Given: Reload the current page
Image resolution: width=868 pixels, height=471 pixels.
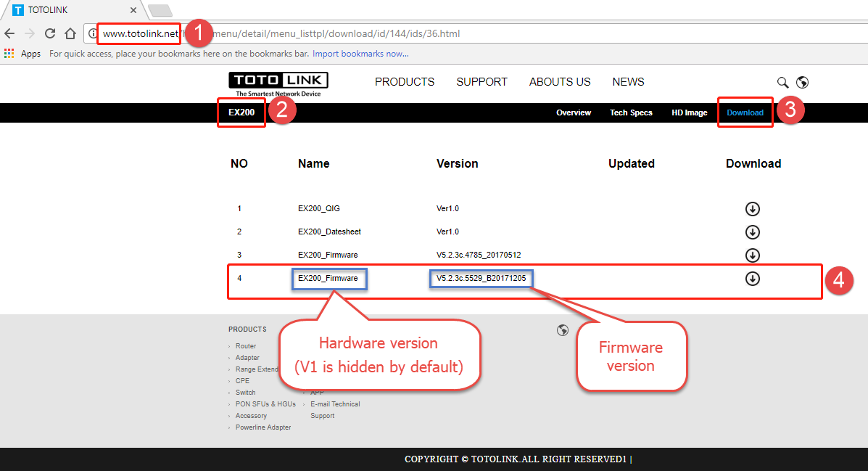Looking at the screenshot, I should [x=50, y=34].
